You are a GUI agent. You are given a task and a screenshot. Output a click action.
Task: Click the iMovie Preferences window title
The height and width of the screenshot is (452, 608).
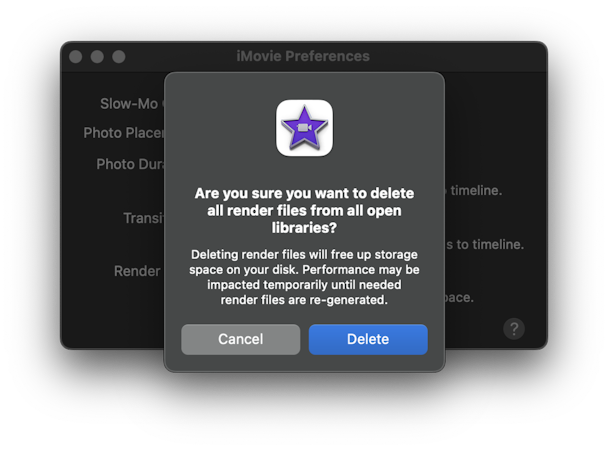pyautogui.click(x=303, y=56)
